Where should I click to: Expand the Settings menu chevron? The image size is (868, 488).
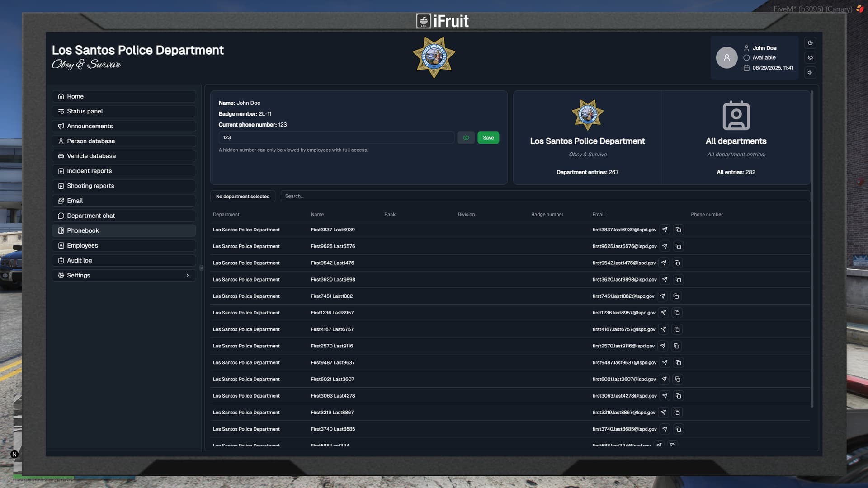pos(188,276)
